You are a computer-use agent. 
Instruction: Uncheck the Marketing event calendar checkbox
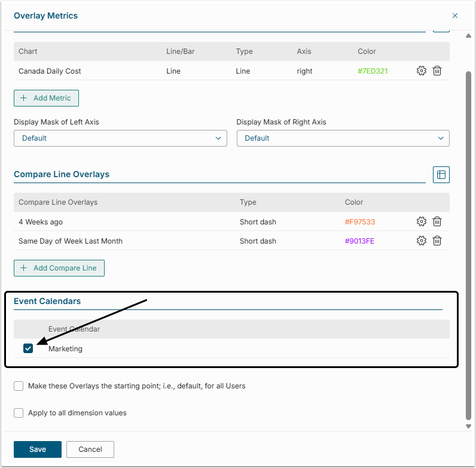tap(28, 348)
